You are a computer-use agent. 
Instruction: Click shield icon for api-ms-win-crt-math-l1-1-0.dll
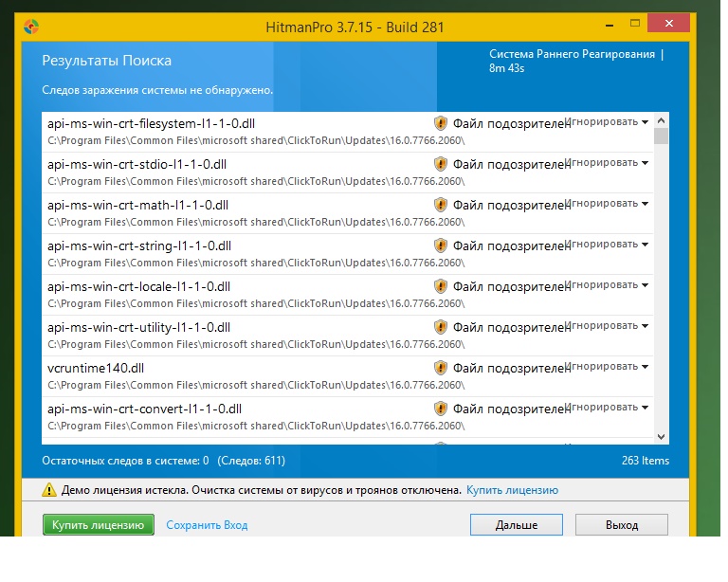pyautogui.click(x=440, y=205)
